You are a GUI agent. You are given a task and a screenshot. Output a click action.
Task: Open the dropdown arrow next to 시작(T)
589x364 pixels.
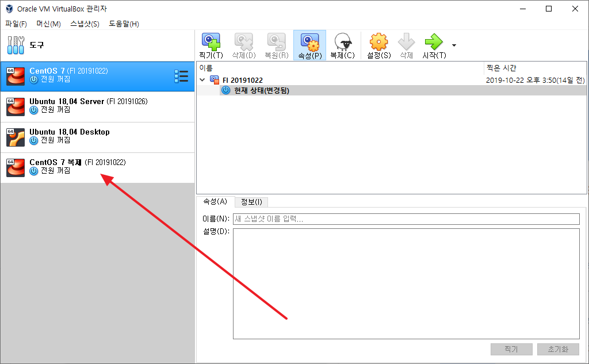pyautogui.click(x=454, y=45)
